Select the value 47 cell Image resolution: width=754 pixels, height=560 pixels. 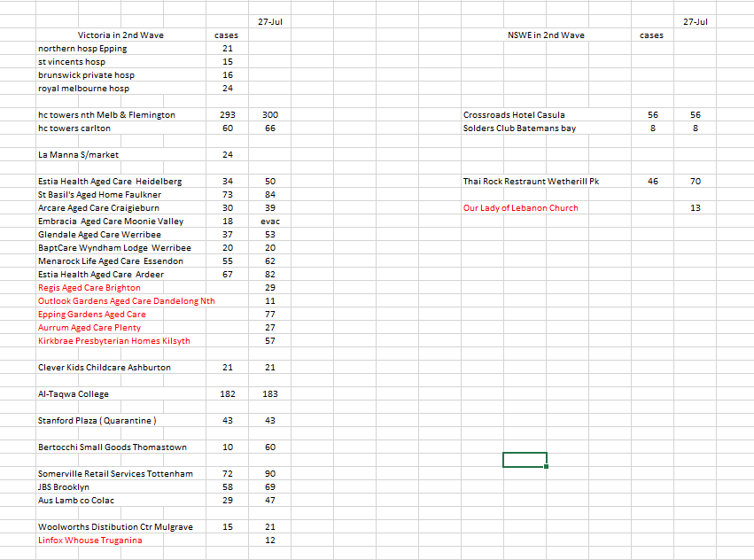[269, 501]
